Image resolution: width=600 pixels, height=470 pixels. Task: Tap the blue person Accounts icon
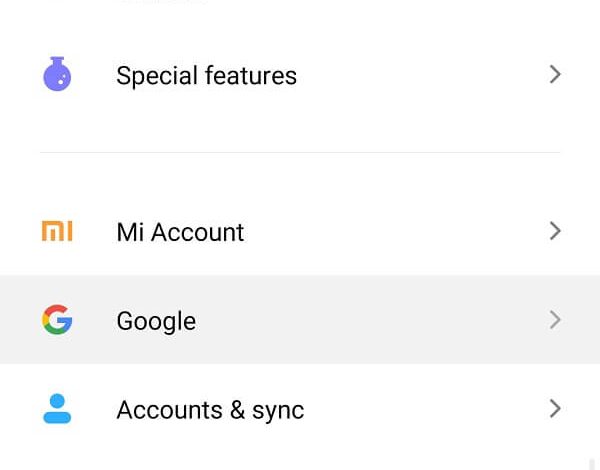coord(57,408)
